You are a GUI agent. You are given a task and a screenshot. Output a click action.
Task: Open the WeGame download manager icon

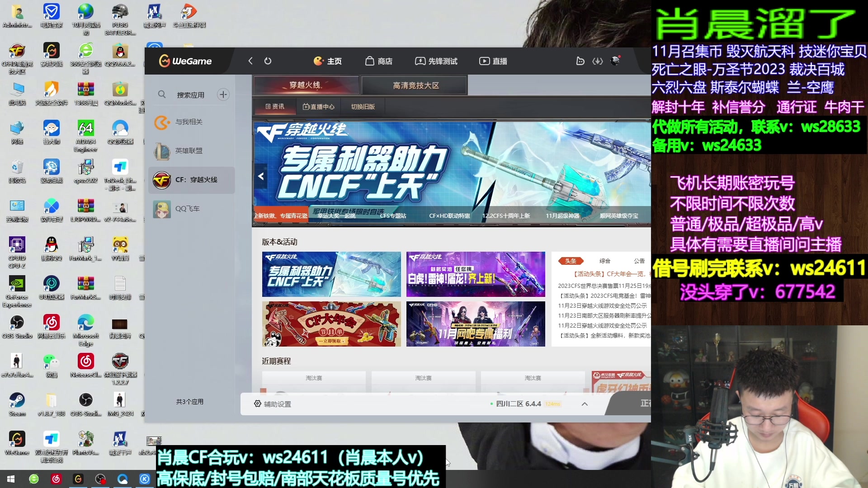598,61
